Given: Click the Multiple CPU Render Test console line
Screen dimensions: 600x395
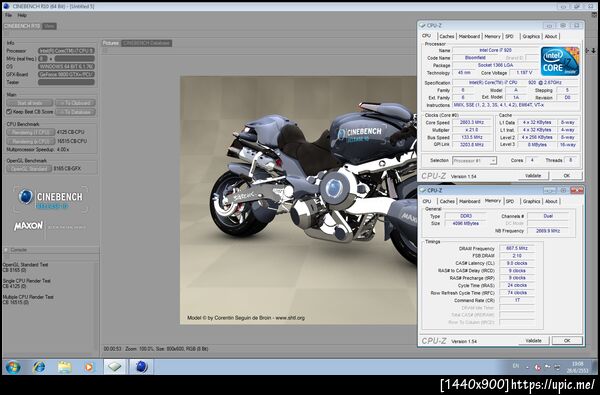Looking at the screenshot, I should click(x=28, y=297).
